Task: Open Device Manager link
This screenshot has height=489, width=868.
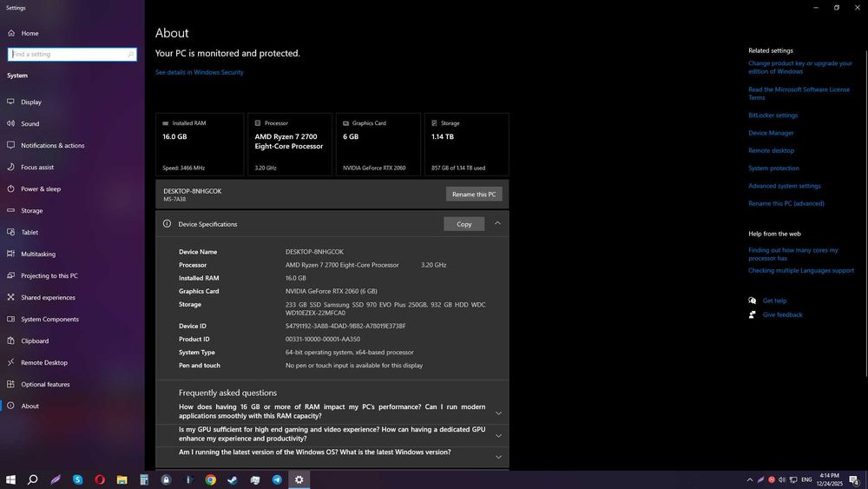Action: 771,133
